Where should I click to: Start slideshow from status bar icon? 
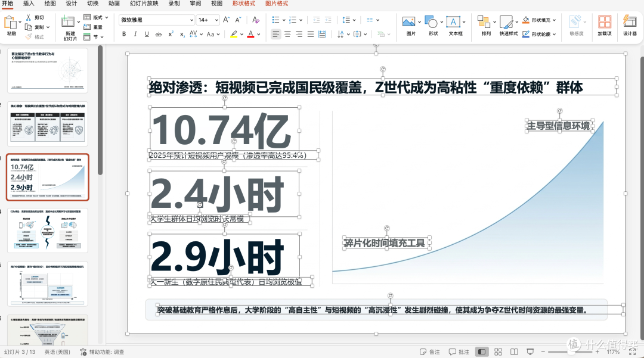(x=530, y=352)
